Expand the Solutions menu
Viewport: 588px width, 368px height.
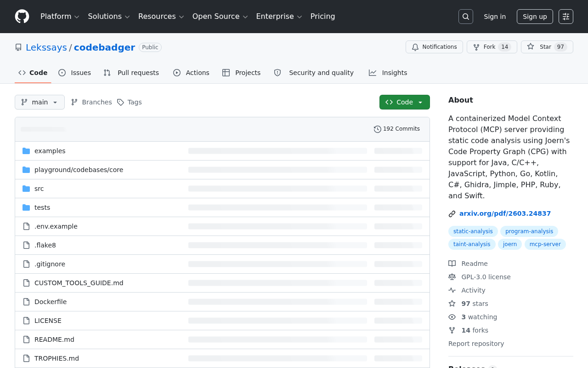pyautogui.click(x=109, y=17)
